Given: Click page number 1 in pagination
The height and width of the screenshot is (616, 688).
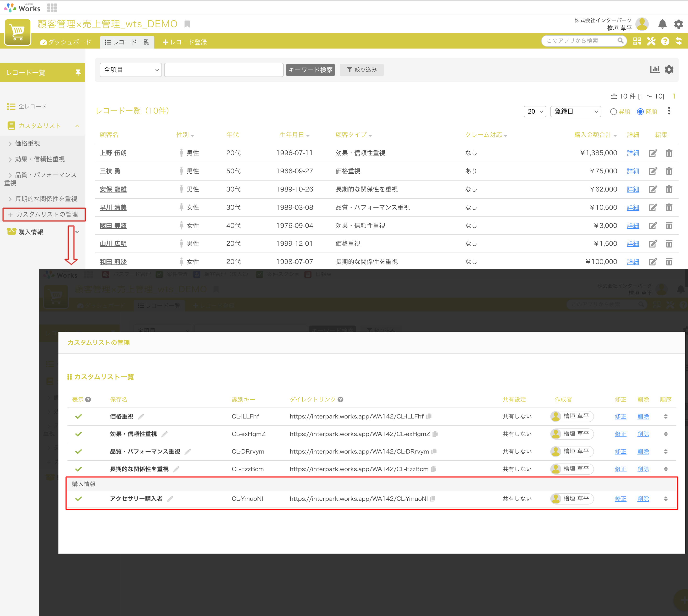Looking at the screenshot, I should point(674,96).
